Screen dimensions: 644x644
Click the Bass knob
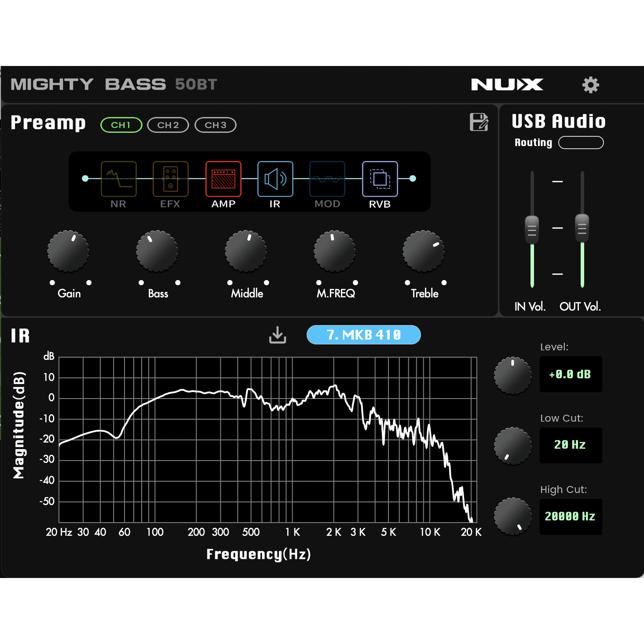[x=157, y=251]
